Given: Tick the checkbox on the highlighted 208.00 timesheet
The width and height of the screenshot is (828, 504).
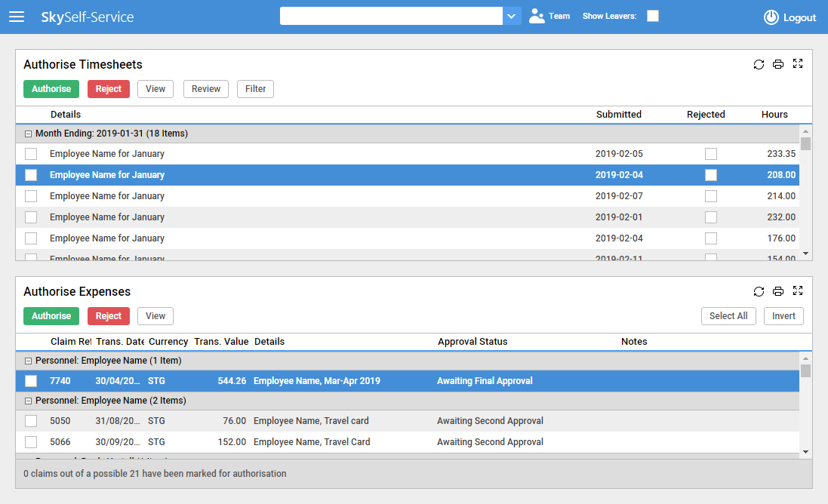Looking at the screenshot, I should tap(30, 174).
